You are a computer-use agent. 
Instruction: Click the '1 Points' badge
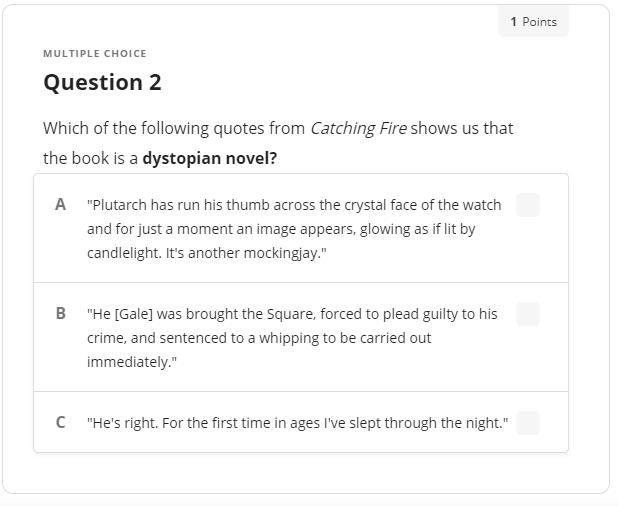coord(533,22)
